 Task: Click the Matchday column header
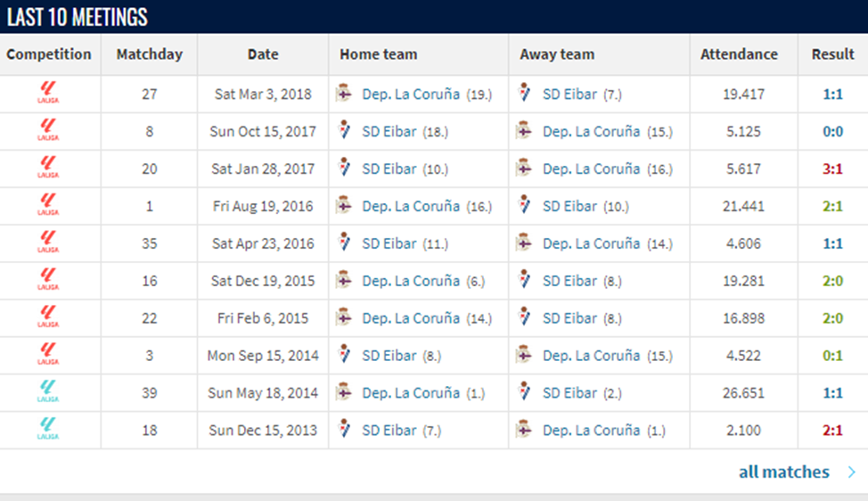click(149, 54)
